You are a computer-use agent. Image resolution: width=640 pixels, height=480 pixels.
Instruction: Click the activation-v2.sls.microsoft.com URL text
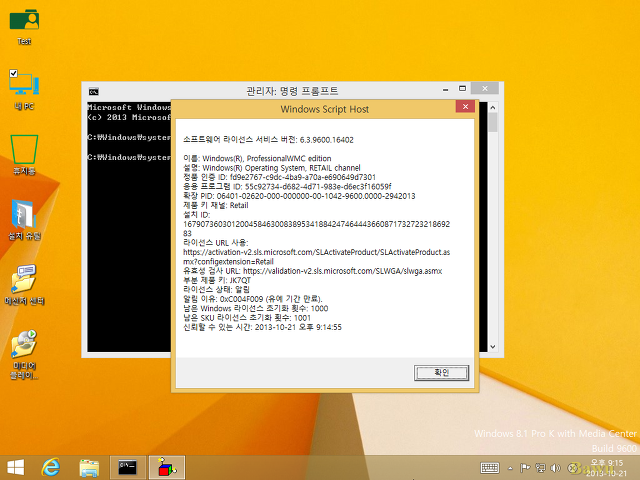316,257
